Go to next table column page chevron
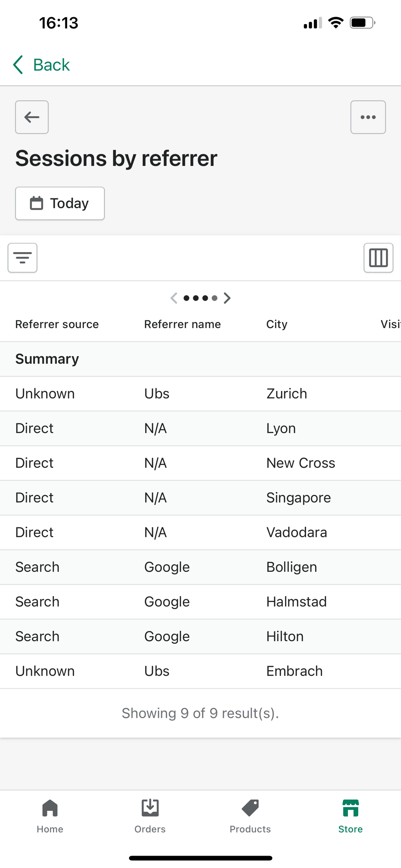This screenshot has width=401, height=868. pyautogui.click(x=227, y=298)
